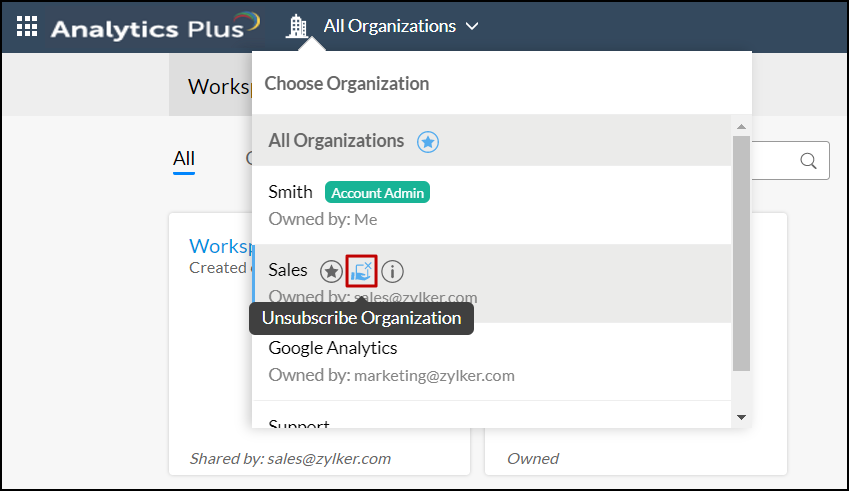This screenshot has height=491, width=849.
Task: Click the search magnifier icon
Action: click(808, 161)
